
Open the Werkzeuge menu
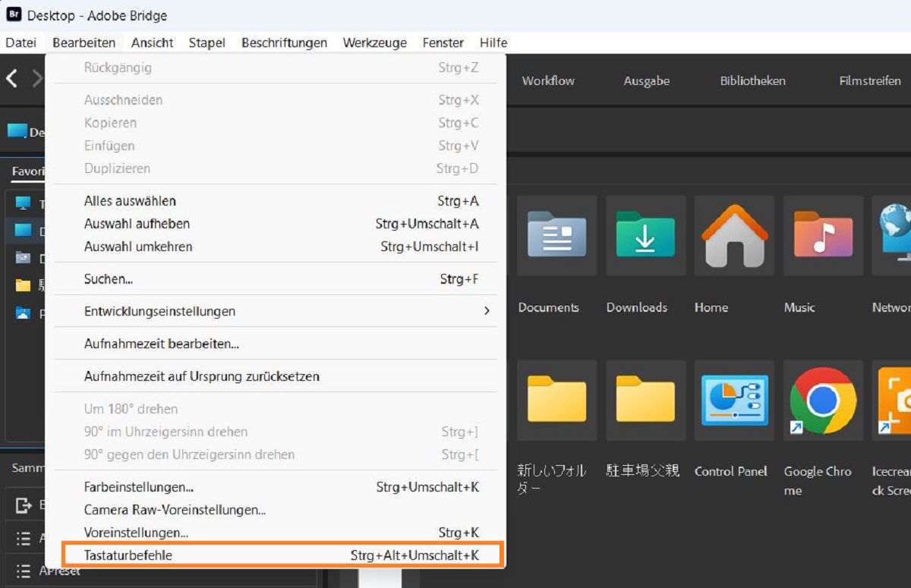[x=374, y=42]
